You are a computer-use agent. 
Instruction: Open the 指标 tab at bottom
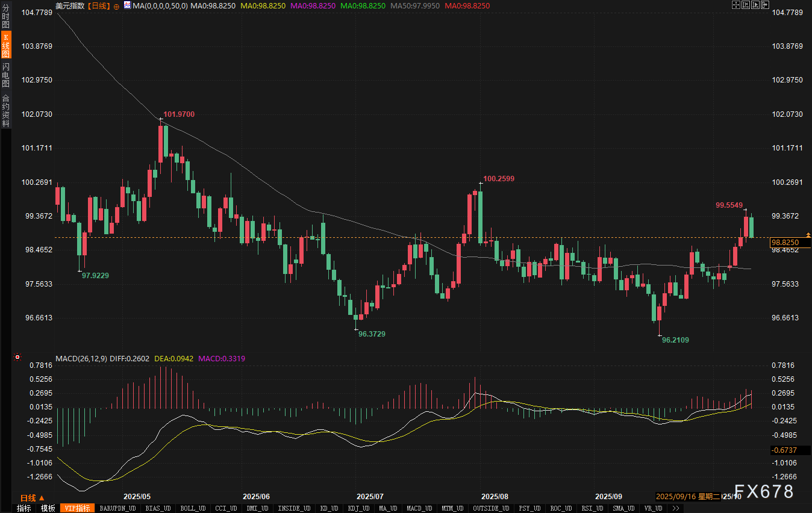click(x=23, y=508)
